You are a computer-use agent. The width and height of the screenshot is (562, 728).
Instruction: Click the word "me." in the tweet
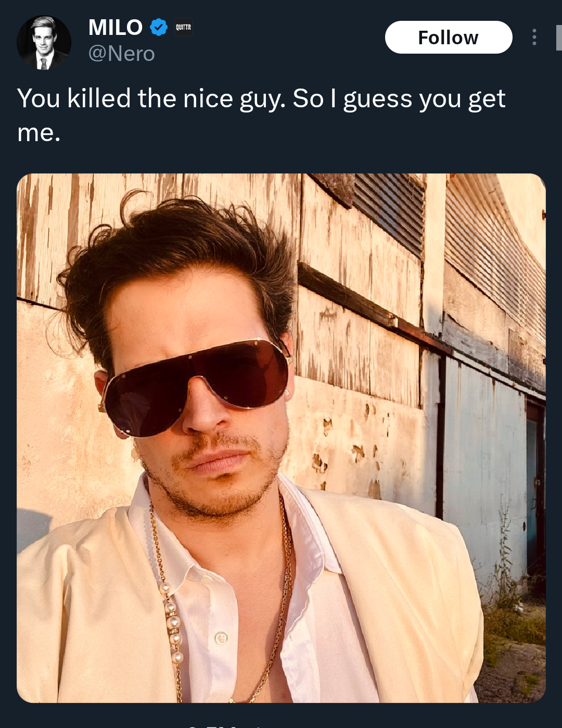coord(39,133)
